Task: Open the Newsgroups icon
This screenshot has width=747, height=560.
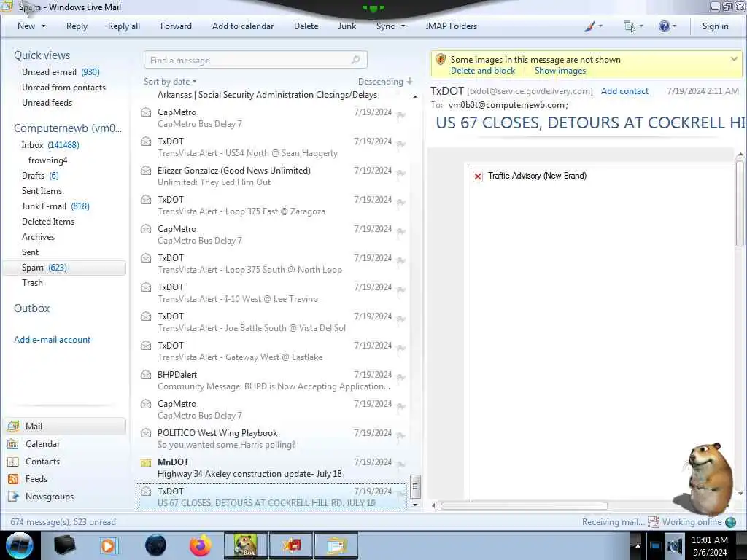Action: point(13,497)
